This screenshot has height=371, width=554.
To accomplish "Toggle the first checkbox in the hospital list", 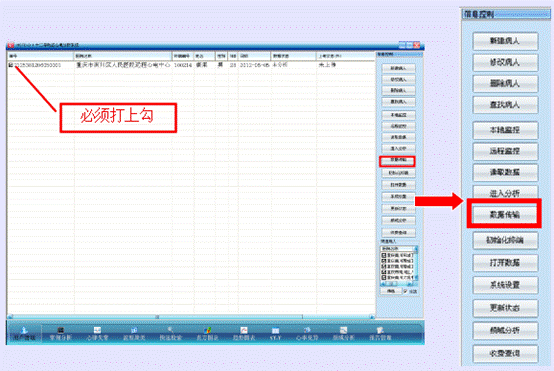I will pyautogui.click(x=384, y=255).
